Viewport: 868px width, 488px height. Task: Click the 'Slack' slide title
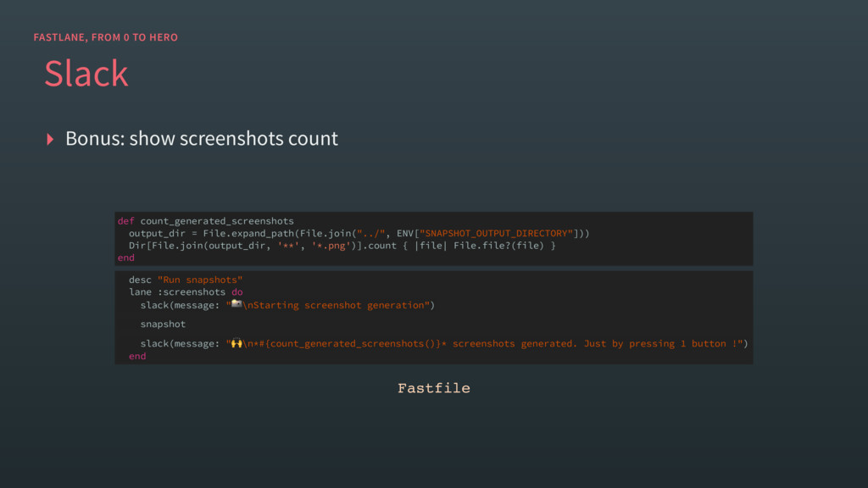pos(86,73)
